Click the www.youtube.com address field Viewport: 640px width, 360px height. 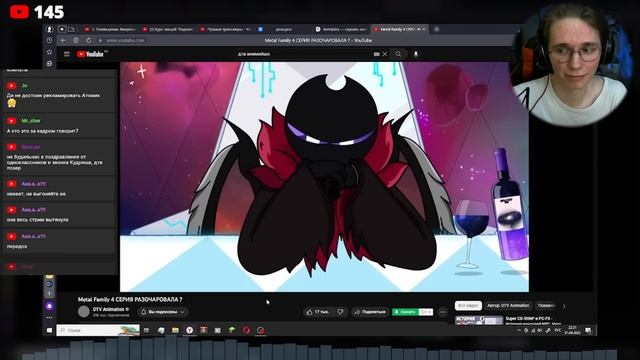point(125,40)
